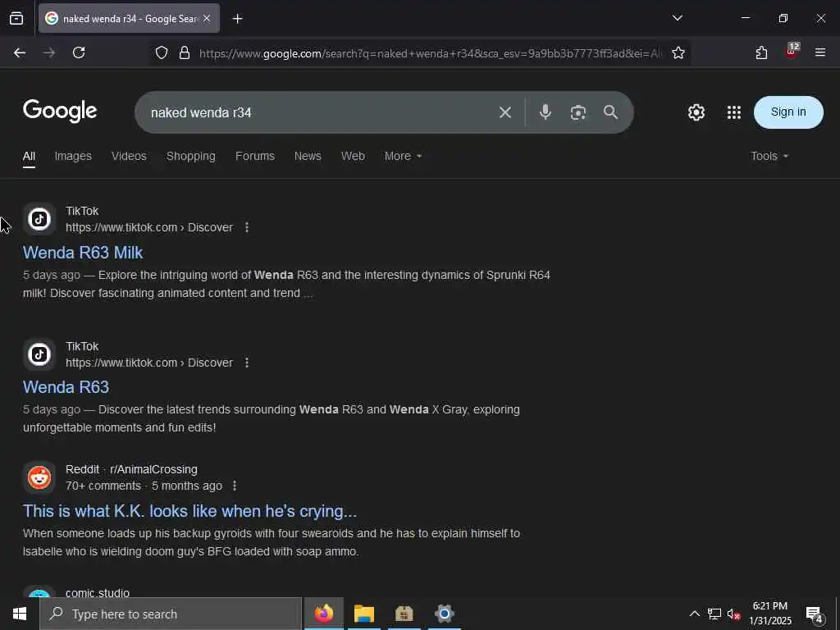The width and height of the screenshot is (840, 630).
Task: Open the Windows Start menu
Action: (x=20, y=614)
